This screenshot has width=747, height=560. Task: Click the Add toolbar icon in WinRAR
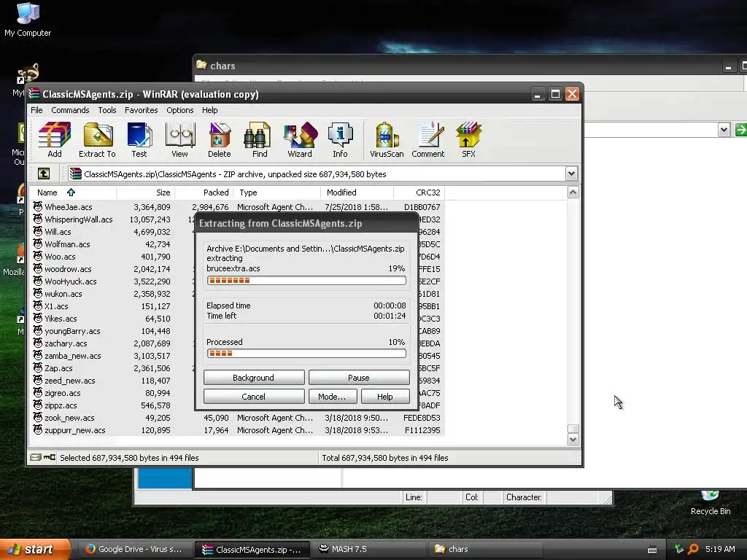coord(54,139)
